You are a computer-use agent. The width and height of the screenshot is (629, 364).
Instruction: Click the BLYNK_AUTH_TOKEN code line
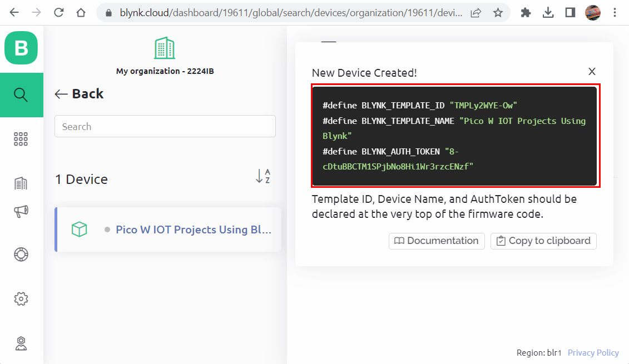click(398, 159)
